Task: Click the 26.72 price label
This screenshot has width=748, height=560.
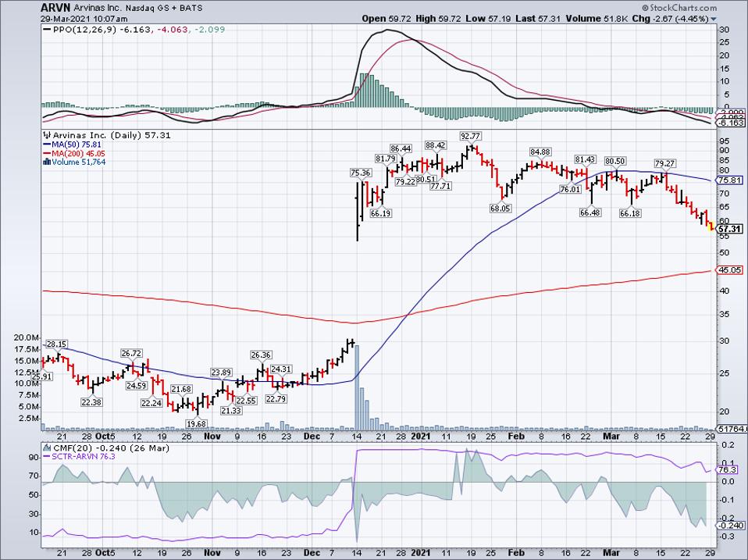Action: coord(132,354)
